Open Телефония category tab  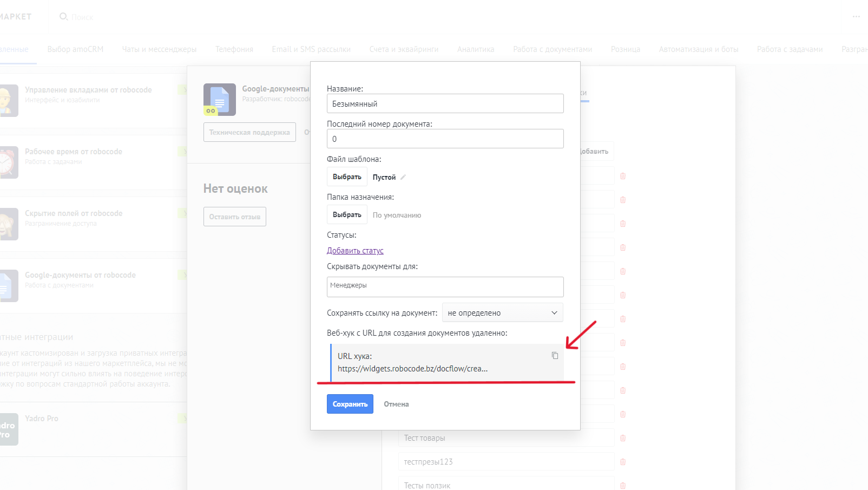234,49
